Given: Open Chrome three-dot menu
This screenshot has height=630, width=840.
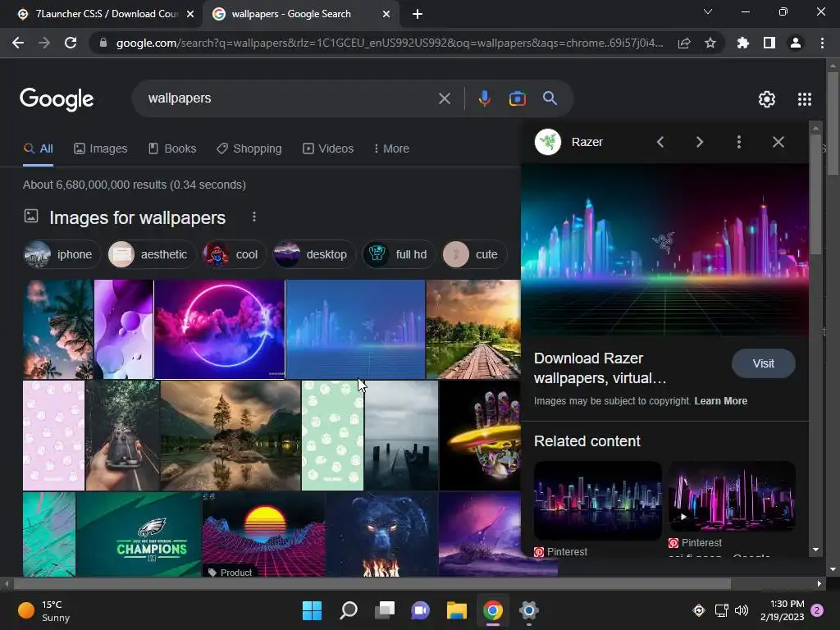Looking at the screenshot, I should [x=822, y=43].
